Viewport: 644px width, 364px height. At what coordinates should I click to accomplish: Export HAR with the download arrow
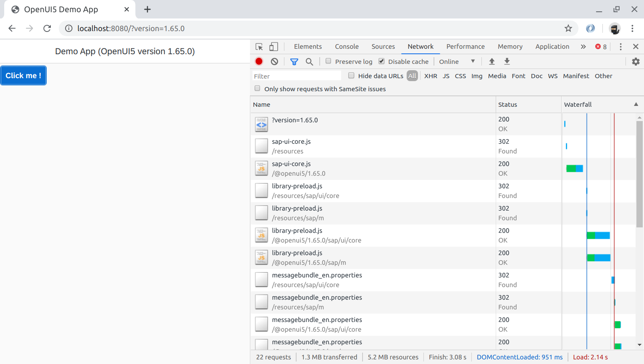pos(507,61)
